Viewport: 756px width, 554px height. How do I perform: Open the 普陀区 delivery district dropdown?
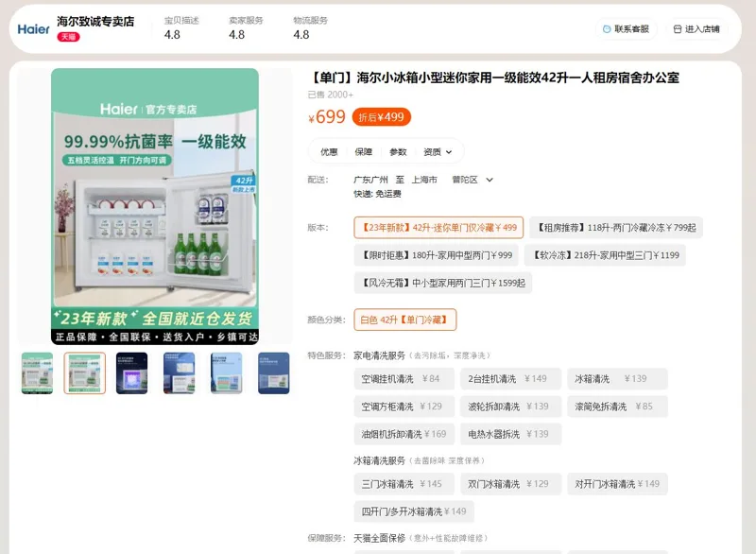pos(472,180)
